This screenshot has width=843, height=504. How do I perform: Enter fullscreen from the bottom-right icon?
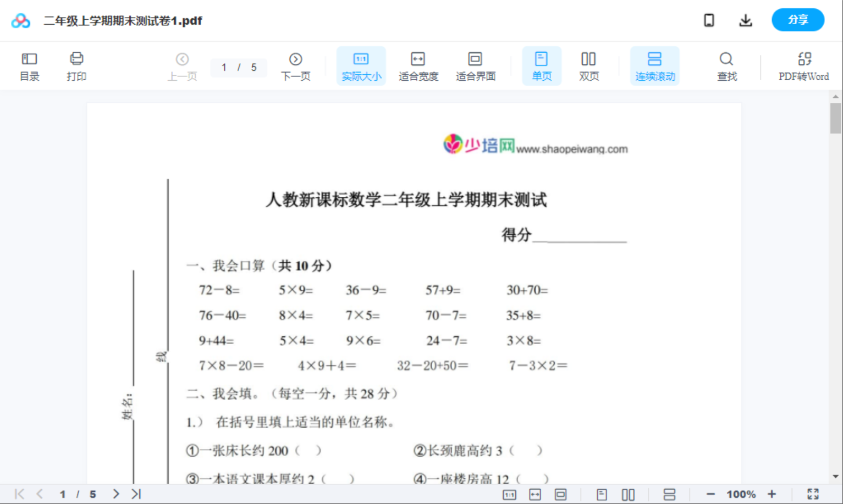813,494
